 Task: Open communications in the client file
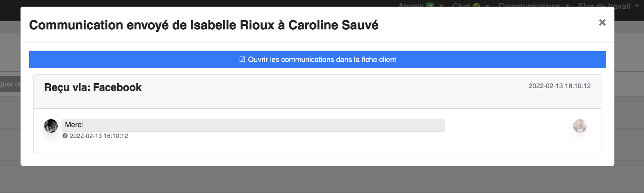(317, 60)
